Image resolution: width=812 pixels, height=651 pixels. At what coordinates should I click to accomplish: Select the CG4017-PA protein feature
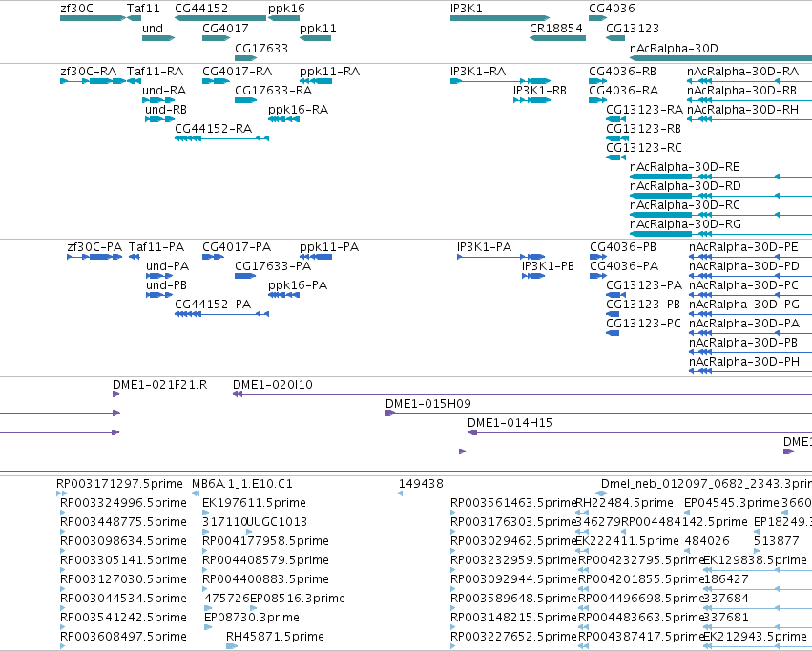coord(213,257)
